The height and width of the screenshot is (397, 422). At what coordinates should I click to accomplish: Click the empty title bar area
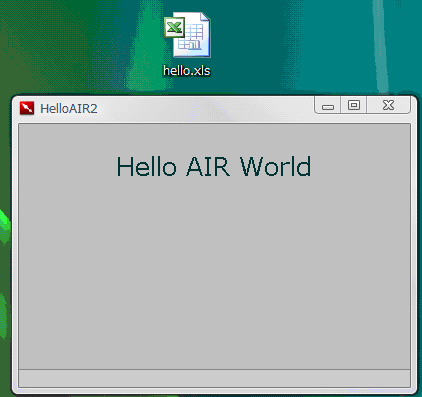[x=205, y=109]
